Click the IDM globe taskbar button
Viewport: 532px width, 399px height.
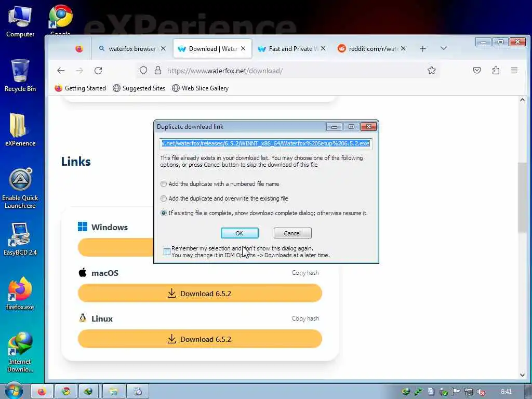point(89,392)
